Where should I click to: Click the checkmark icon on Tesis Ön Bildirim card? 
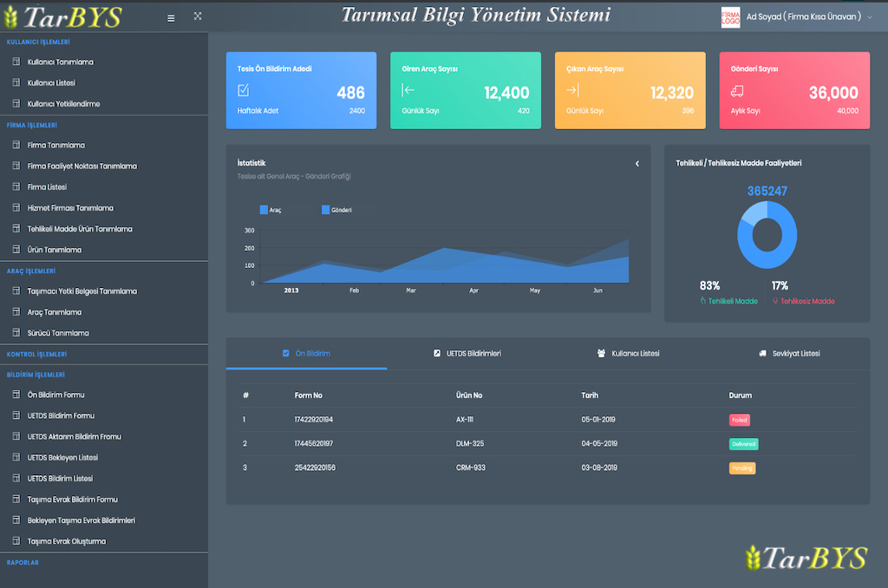click(x=244, y=90)
